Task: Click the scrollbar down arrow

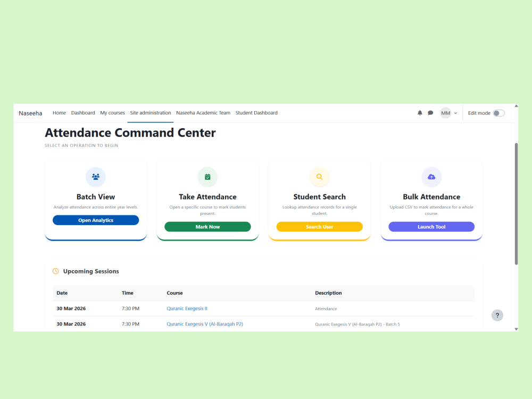Action: coord(516,329)
